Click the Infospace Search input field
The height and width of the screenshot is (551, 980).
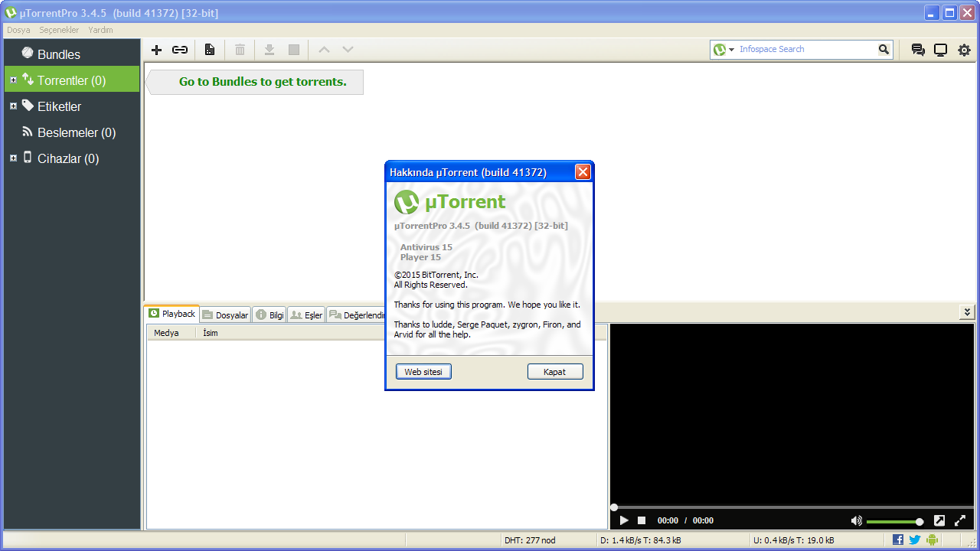pyautogui.click(x=806, y=49)
